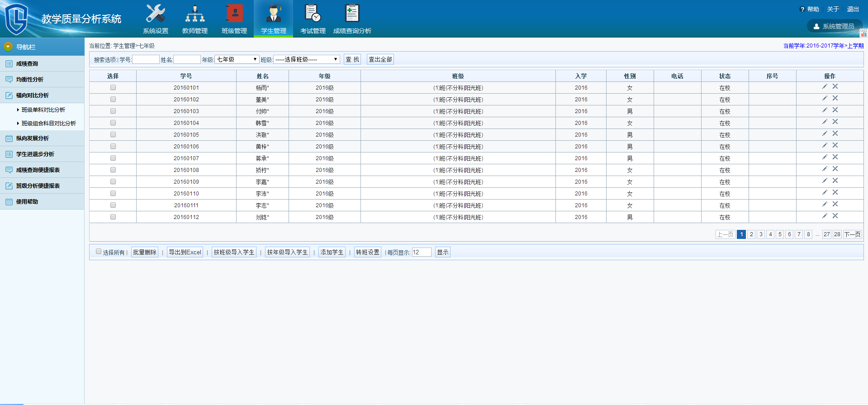The height and width of the screenshot is (405, 868).
Task: Focus the 姓名 search input field
Action: (x=187, y=59)
